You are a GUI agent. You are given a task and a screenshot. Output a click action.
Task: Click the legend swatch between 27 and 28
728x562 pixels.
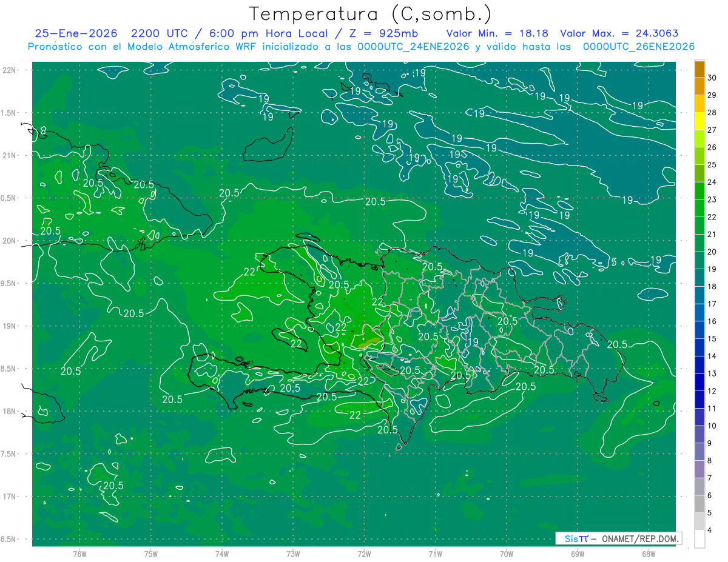[699, 121]
